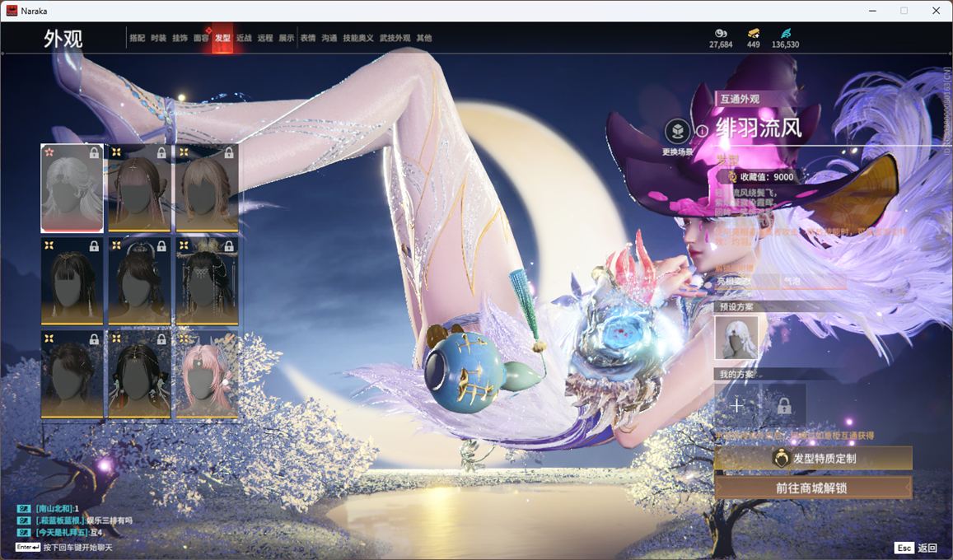Click the 预设方案 section header

coord(736,306)
